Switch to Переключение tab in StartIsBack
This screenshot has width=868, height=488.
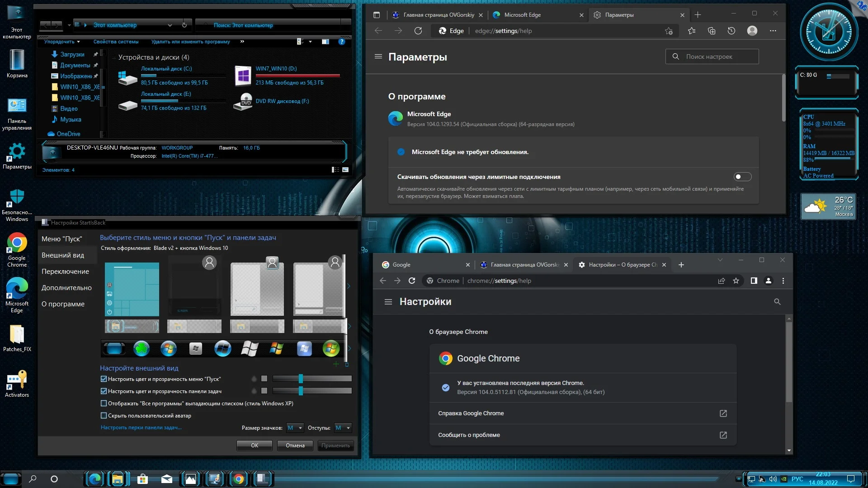coord(65,272)
